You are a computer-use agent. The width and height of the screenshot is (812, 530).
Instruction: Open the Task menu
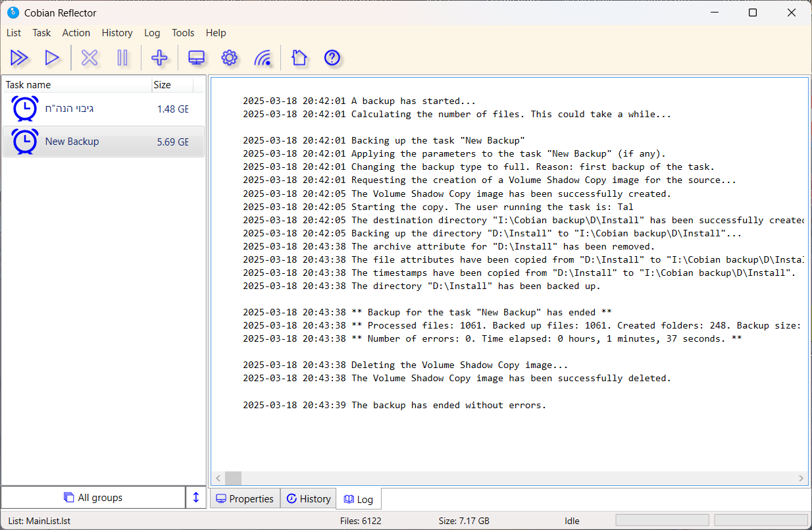41,33
